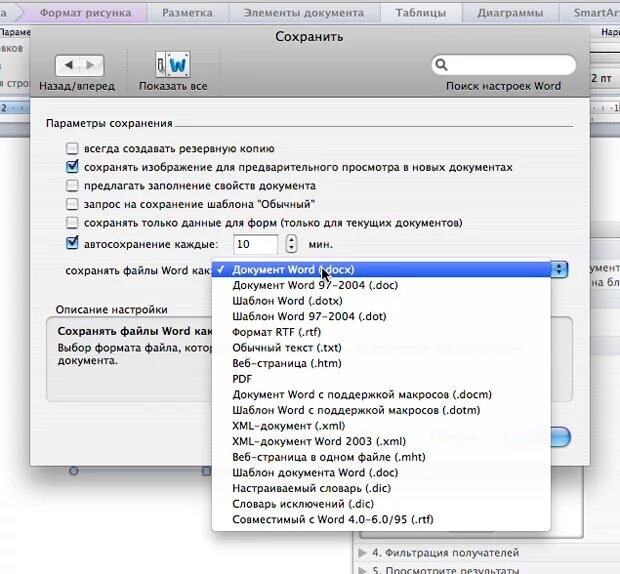Screen dimensions: 620x574
Task: Choose macro-enabled template (.dotm)
Action: (x=382, y=410)
